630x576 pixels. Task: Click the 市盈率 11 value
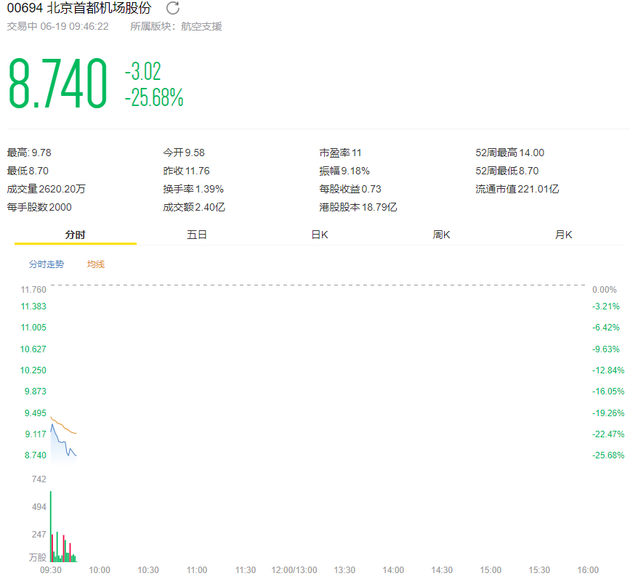[340, 153]
